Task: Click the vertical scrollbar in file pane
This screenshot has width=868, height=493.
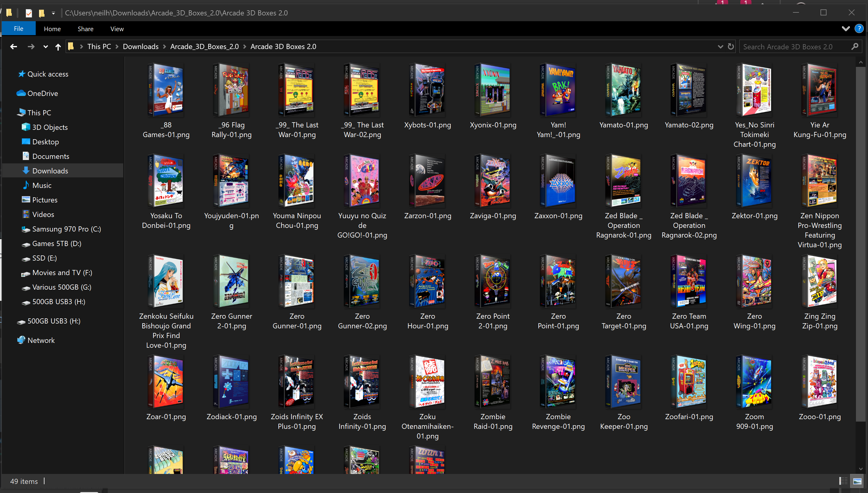Action: [x=860, y=244]
